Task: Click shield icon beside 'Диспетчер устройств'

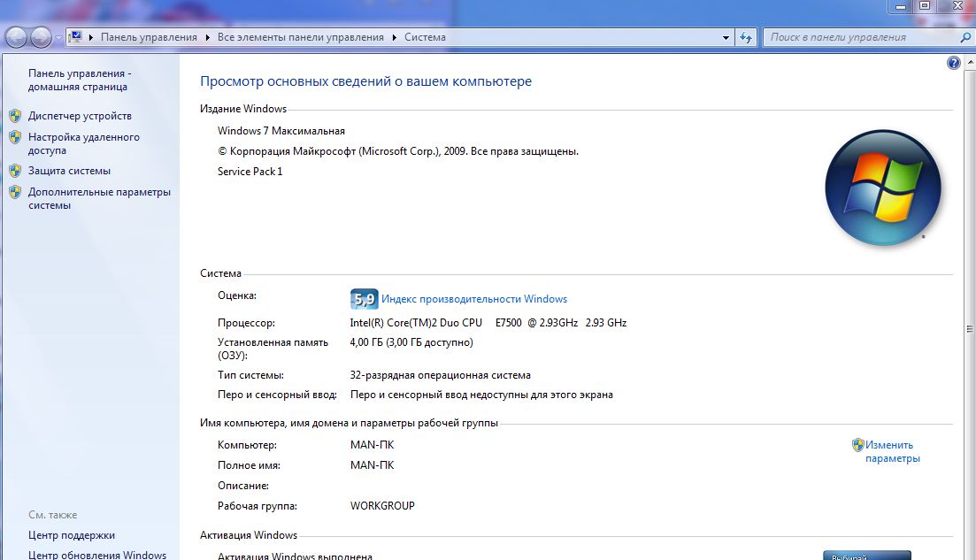Action: pyautogui.click(x=16, y=116)
